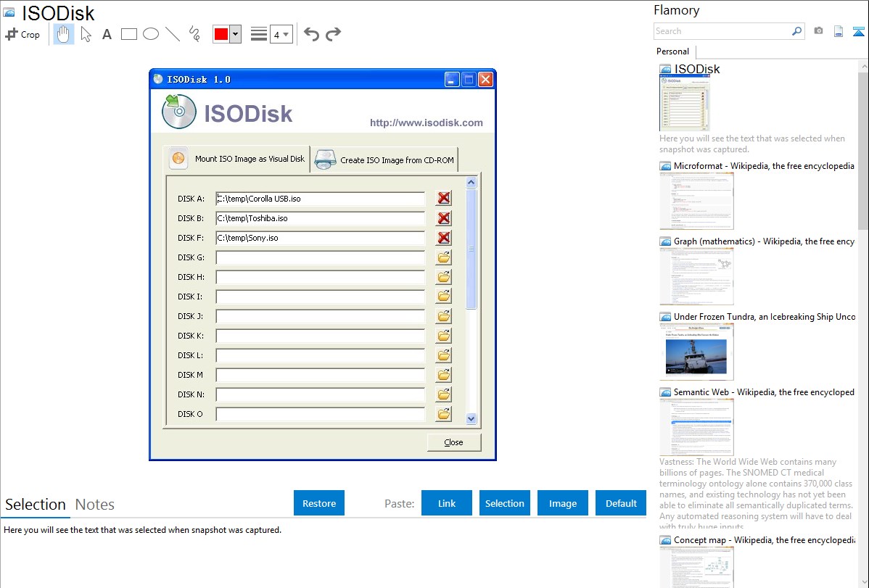Screen dimensions: 869x588
Task: Open the isodisk.com website link
Action: point(427,123)
